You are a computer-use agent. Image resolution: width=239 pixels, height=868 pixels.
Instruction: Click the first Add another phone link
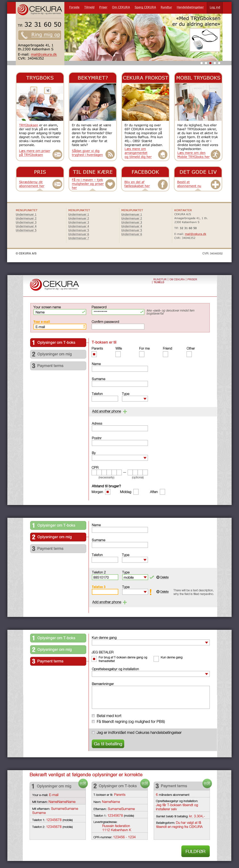(x=107, y=411)
